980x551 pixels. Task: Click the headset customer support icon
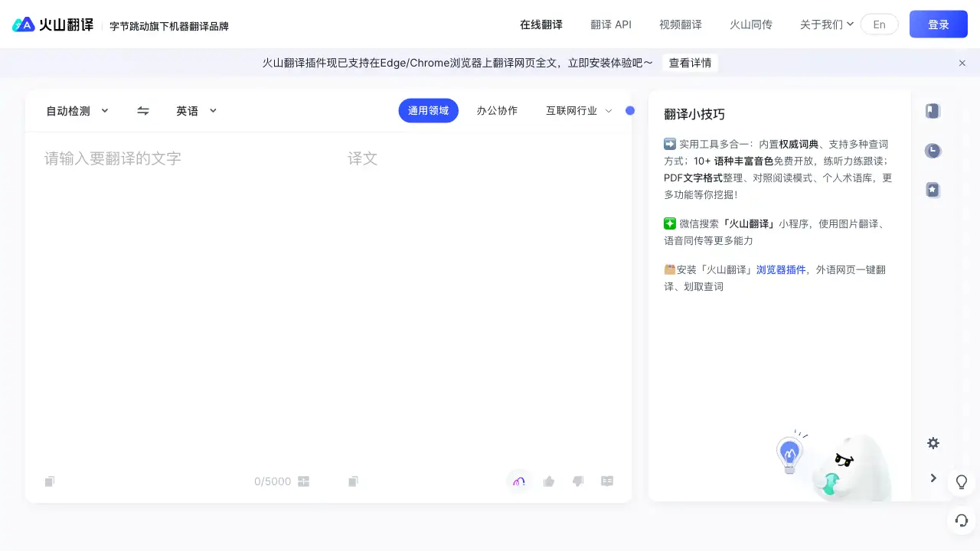pyautogui.click(x=961, y=520)
